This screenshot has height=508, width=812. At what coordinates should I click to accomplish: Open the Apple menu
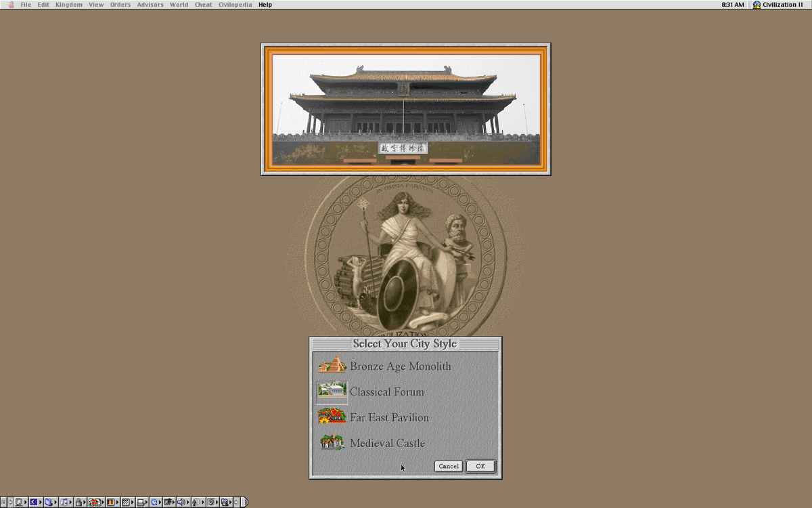tap(10, 5)
